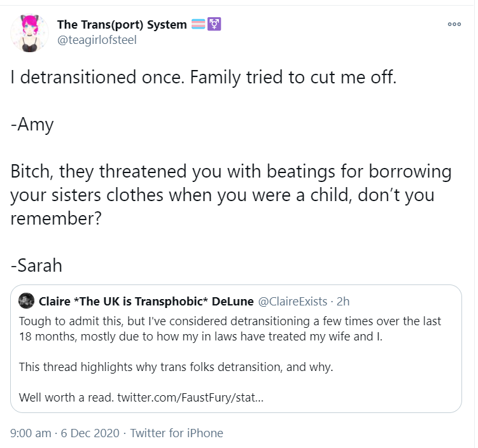Open the quoted tweet body about detransitioning
This screenshot has width=478, height=448.
pyautogui.click(x=230, y=360)
